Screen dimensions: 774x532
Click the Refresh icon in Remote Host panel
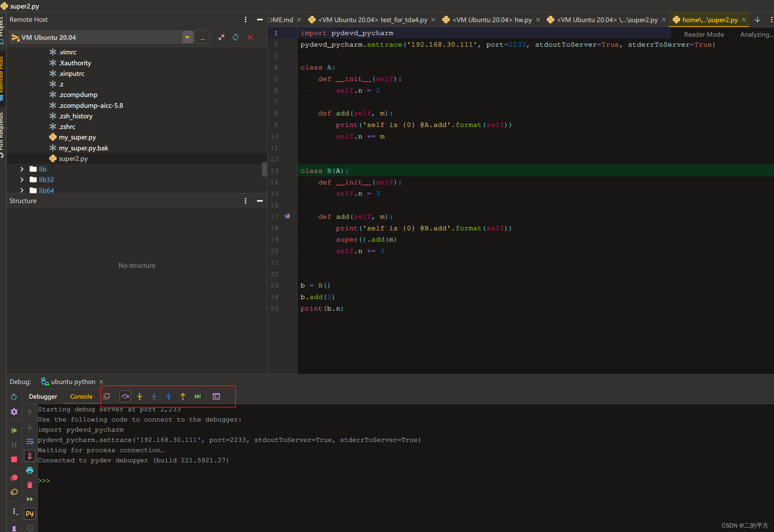pos(236,37)
